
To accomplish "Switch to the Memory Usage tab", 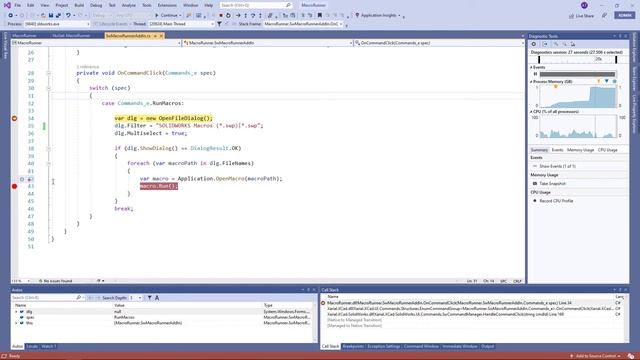I will [x=580, y=150].
